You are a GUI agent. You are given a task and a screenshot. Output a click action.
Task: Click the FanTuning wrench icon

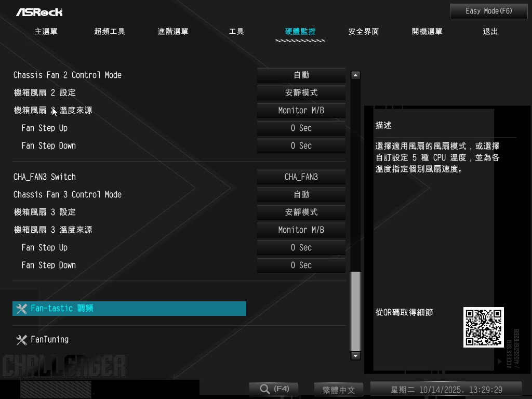click(21, 340)
